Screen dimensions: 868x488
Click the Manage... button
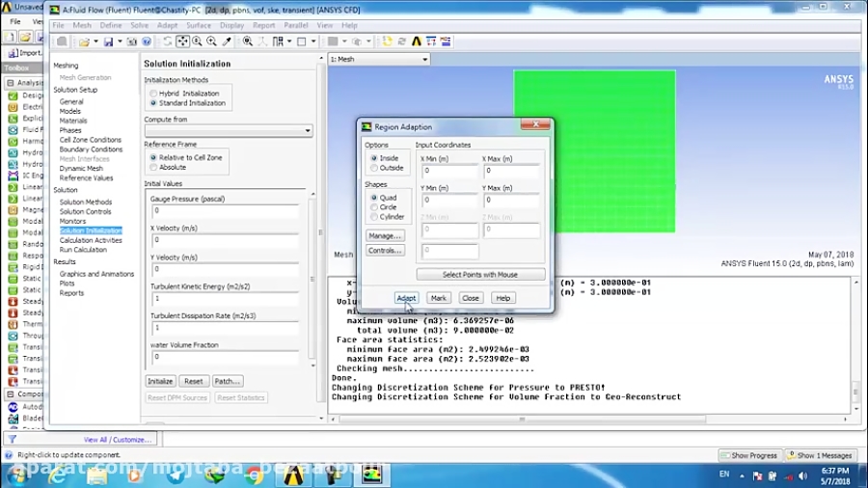point(385,235)
